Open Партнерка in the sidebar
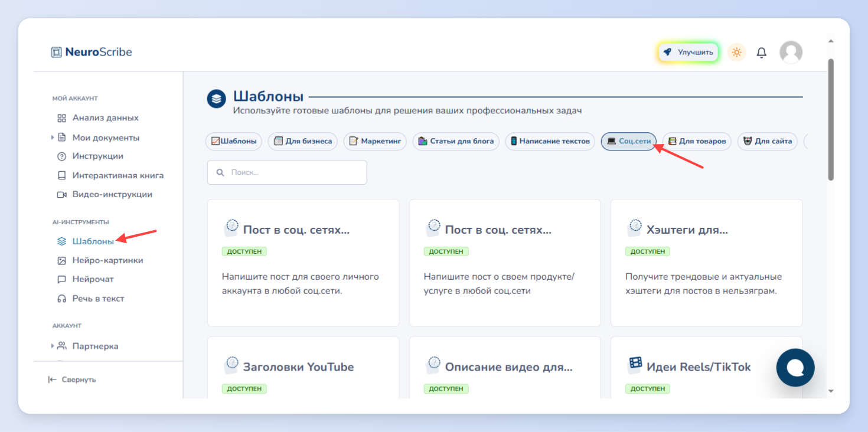Image resolution: width=868 pixels, height=432 pixels. pyautogui.click(x=95, y=346)
